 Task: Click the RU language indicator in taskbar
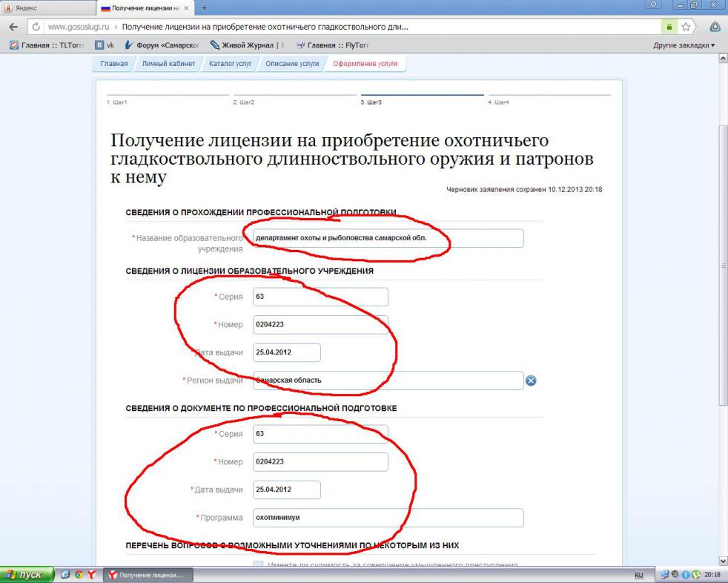[638, 575]
